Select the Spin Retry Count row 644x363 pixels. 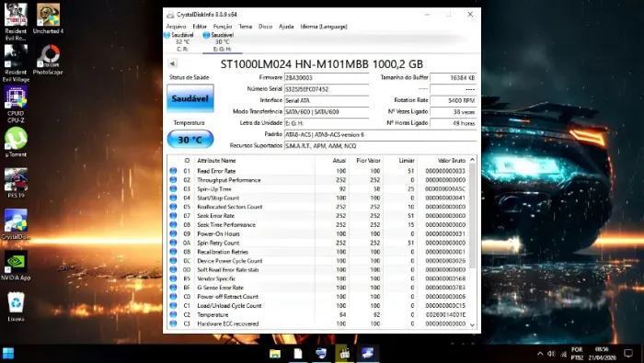(x=317, y=243)
